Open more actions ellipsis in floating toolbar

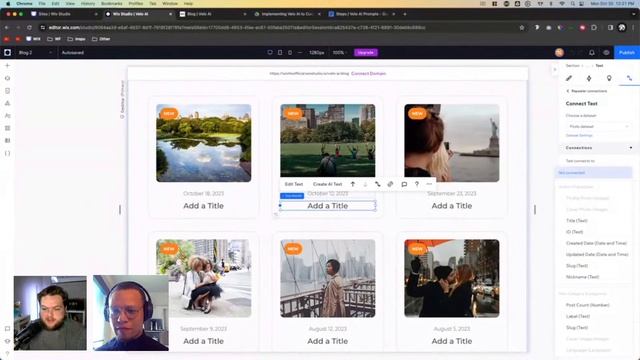(429, 184)
